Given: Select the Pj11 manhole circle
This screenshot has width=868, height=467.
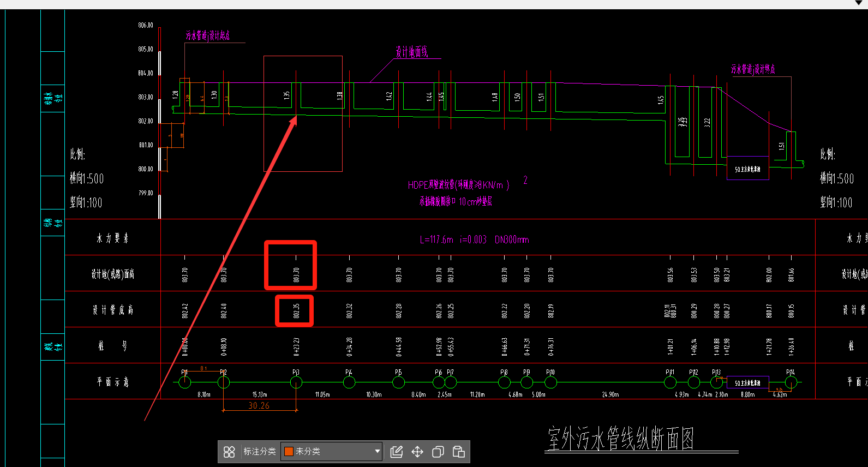Looking at the screenshot, I should click(671, 382).
